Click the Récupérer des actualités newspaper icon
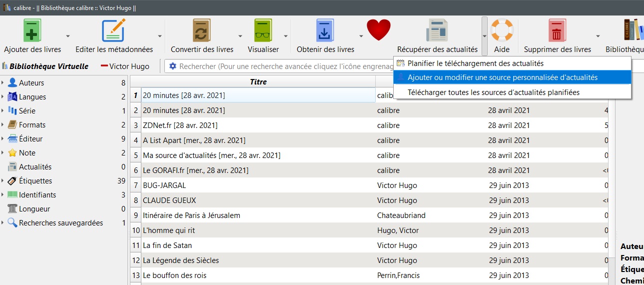Screen dimensions: 644x285 [437, 30]
